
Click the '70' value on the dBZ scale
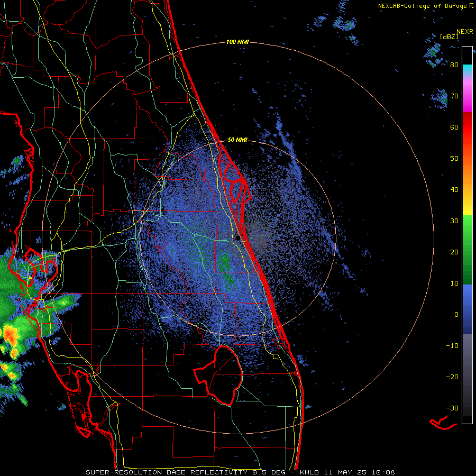point(454,96)
